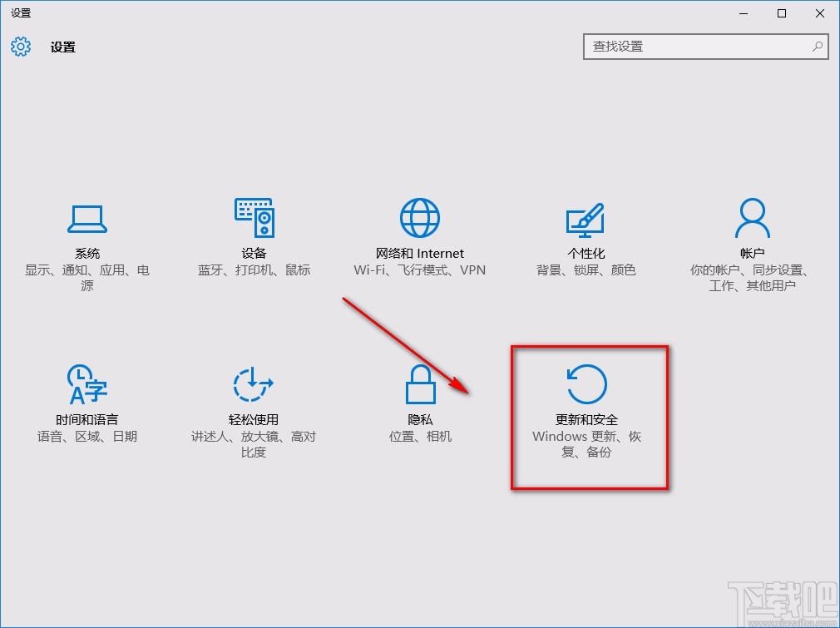
Task: Open the 隐私 (Privacy) lock icon
Action: tap(419, 384)
